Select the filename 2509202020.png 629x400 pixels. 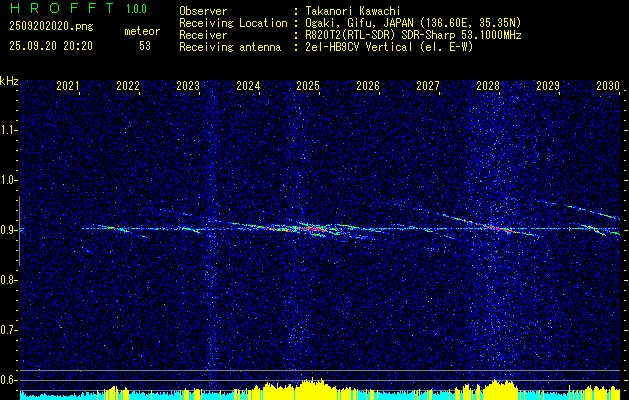51,27
